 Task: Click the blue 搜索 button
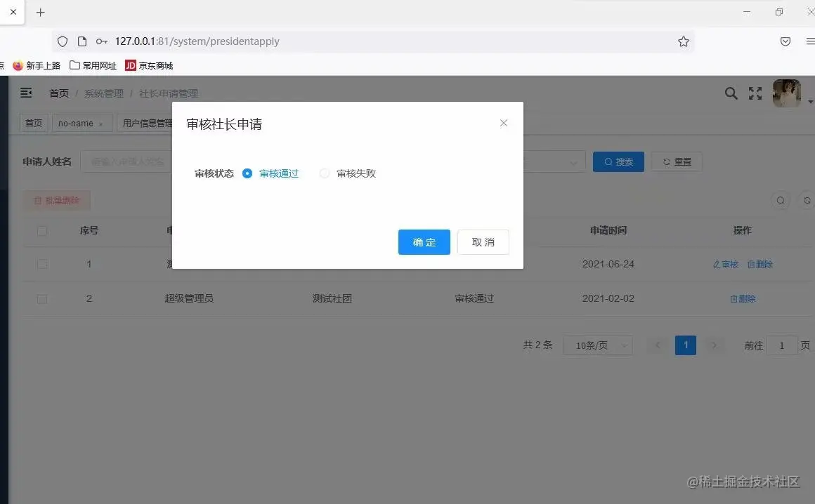tap(618, 161)
